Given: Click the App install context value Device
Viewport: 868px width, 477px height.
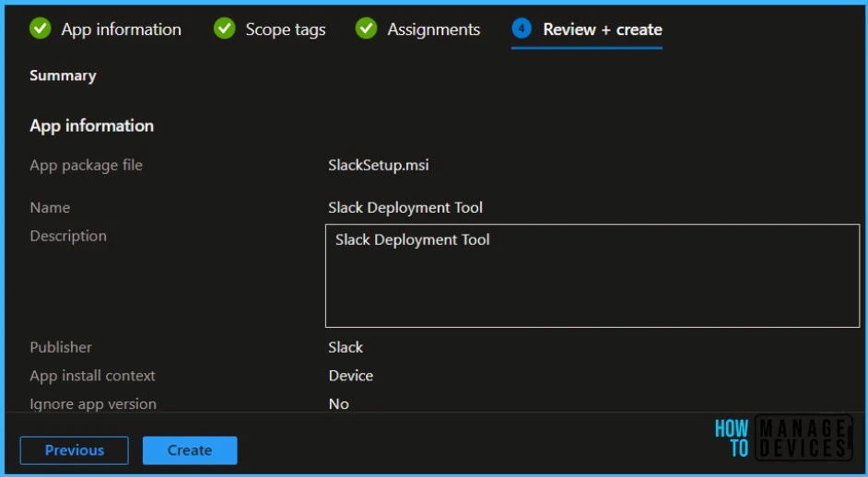Looking at the screenshot, I should 350,376.
